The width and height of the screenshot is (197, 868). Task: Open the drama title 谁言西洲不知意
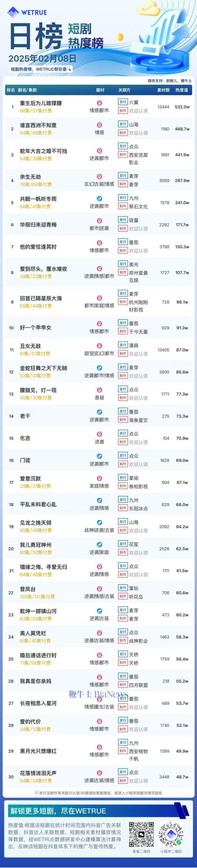pos(38,125)
